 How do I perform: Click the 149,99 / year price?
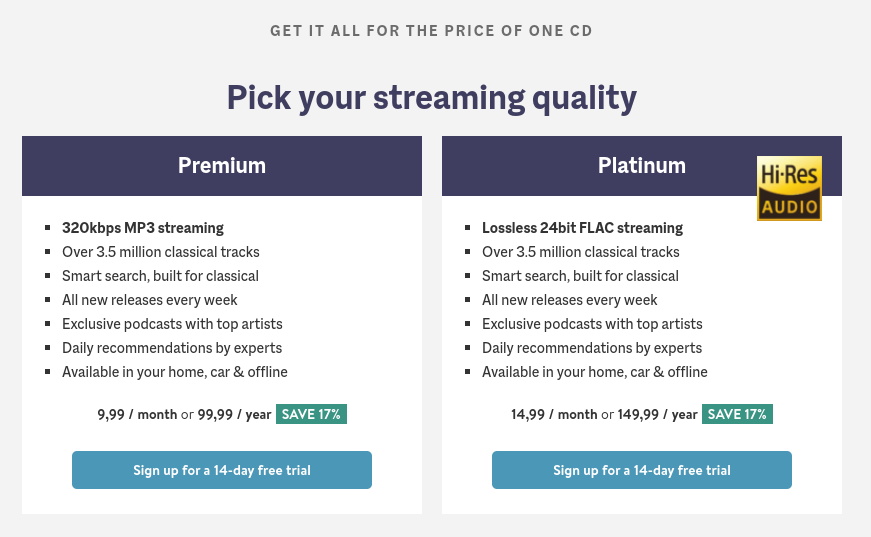(657, 415)
